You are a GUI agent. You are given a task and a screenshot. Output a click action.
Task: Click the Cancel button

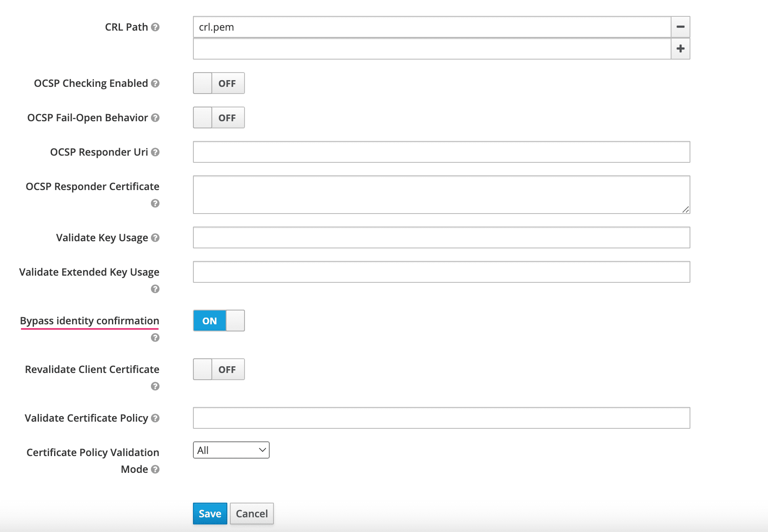(x=252, y=514)
